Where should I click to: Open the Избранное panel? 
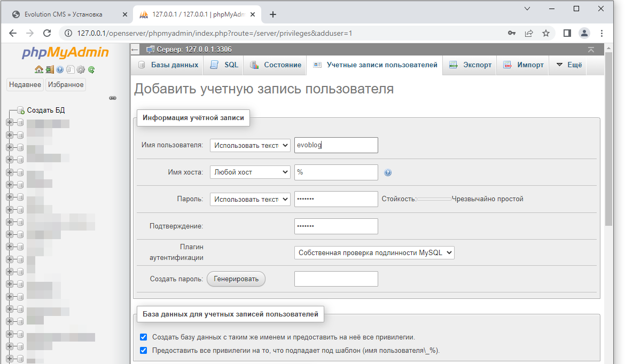65,84
